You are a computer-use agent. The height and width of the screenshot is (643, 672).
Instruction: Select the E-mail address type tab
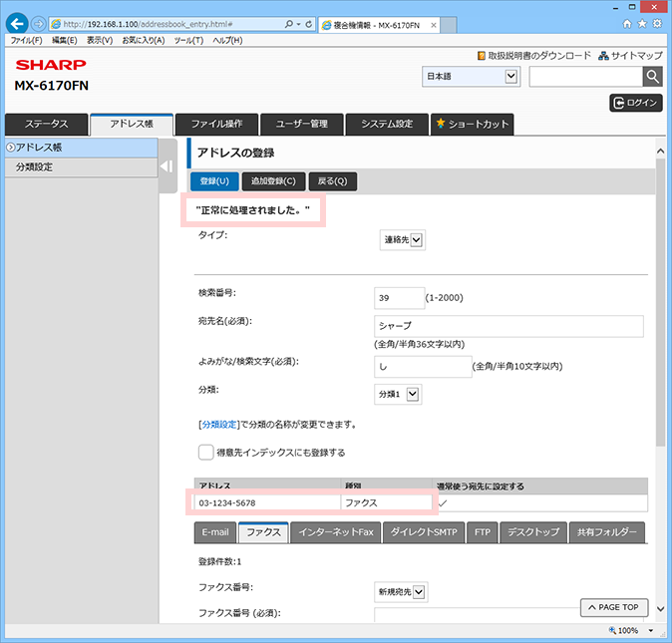(215, 532)
